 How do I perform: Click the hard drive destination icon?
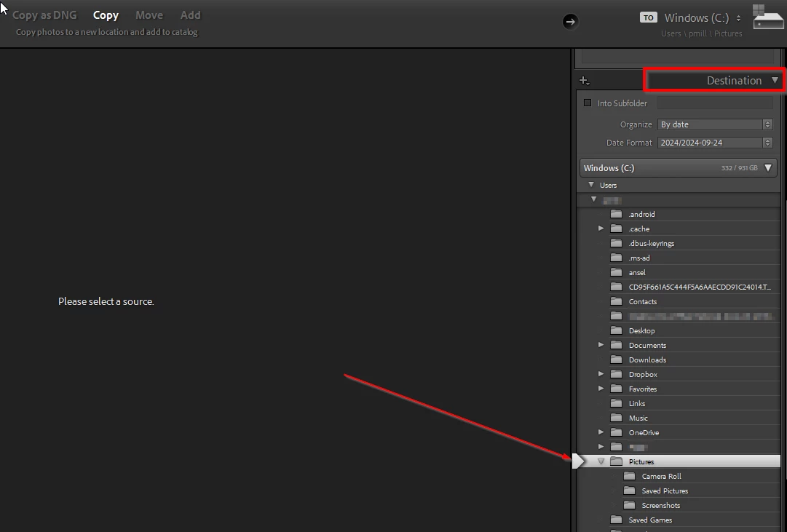point(768,17)
